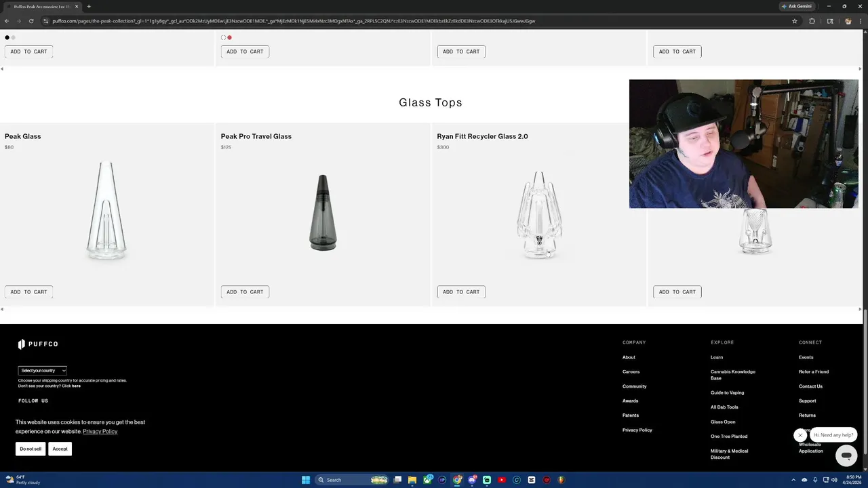Open the weather widget showing 54°F
Image resolution: width=868 pixels, height=488 pixels.
(23, 480)
